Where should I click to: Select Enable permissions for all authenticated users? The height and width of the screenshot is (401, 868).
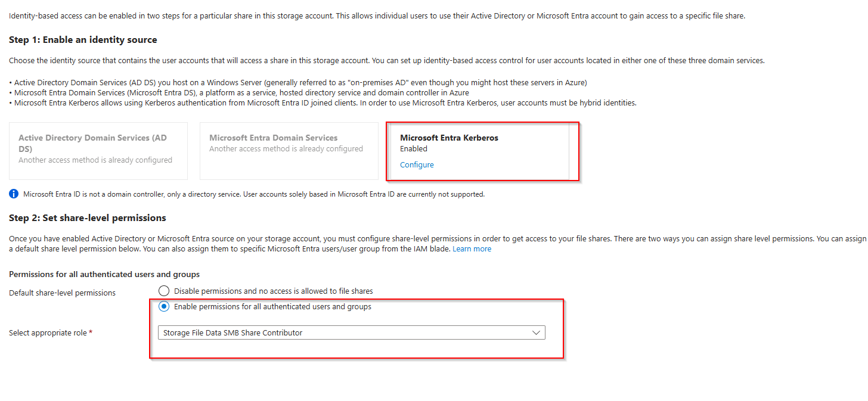(x=164, y=307)
